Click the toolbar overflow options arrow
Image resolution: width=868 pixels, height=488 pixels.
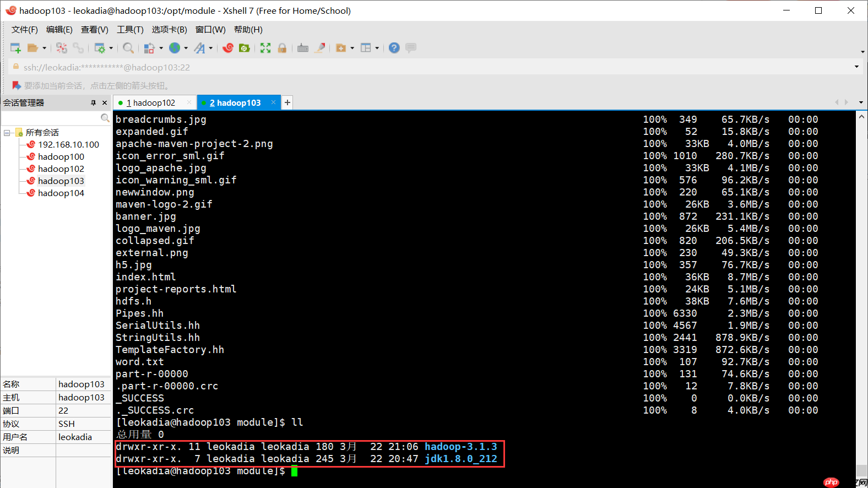coord(862,52)
